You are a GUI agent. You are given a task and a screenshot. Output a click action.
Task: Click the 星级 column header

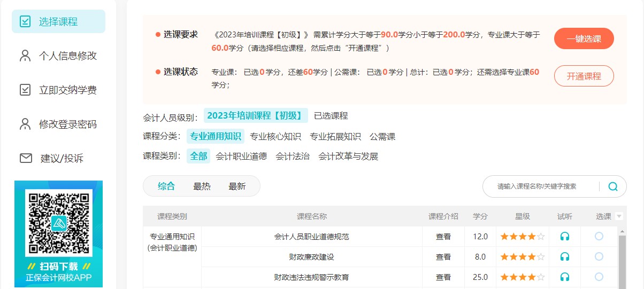(x=523, y=216)
